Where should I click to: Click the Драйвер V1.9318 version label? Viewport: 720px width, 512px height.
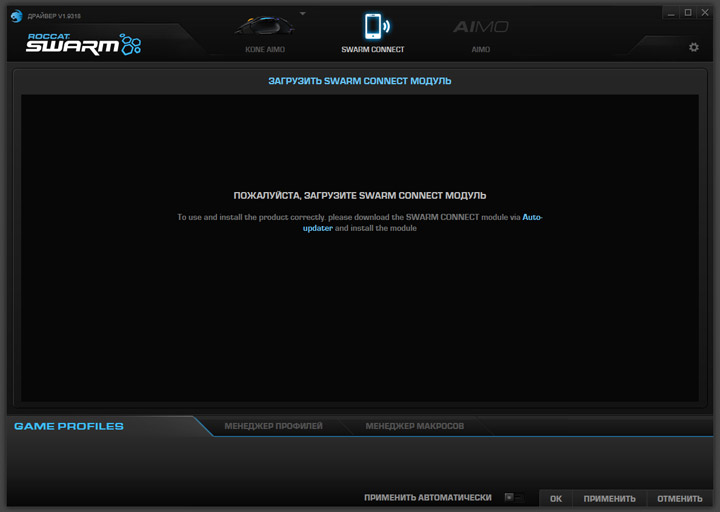pos(54,16)
